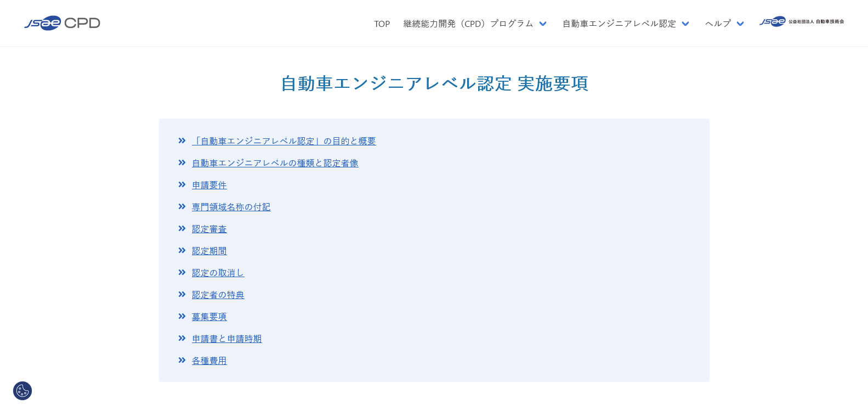The image size is (868, 410).
Task: Open the 認定者の特典 link
Action: pyautogui.click(x=218, y=295)
